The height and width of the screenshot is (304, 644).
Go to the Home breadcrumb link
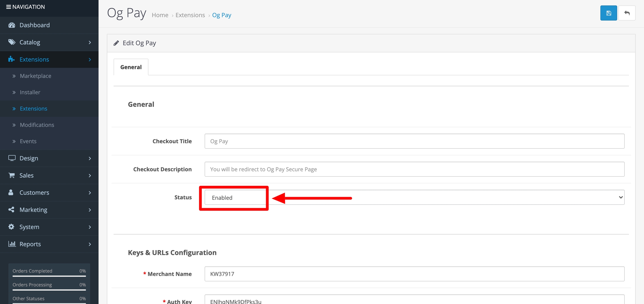tap(160, 15)
